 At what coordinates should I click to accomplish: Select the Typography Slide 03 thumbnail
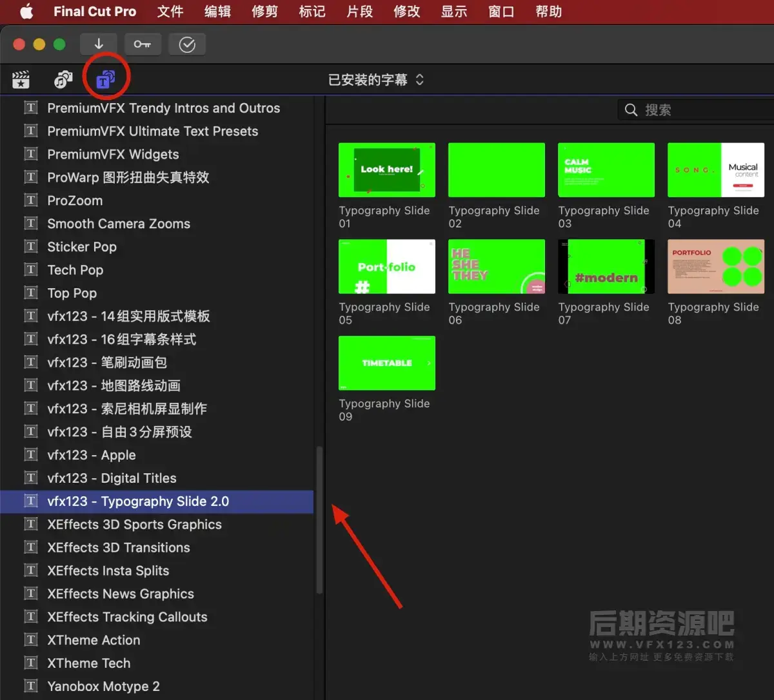click(606, 170)
